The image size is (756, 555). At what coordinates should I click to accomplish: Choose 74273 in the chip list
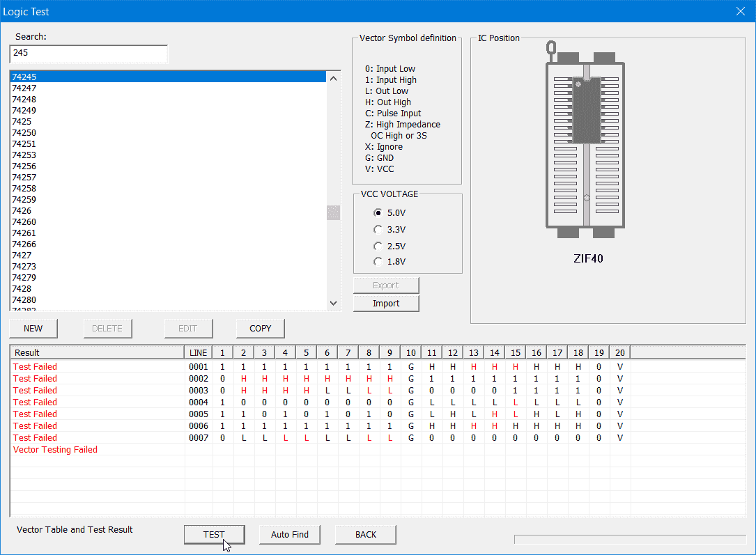(x=24, y=267)
